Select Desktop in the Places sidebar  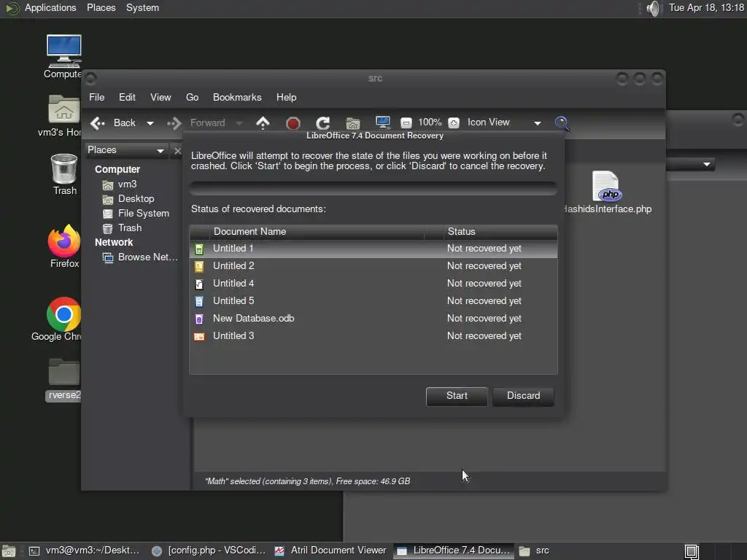(x=136, y=199)
